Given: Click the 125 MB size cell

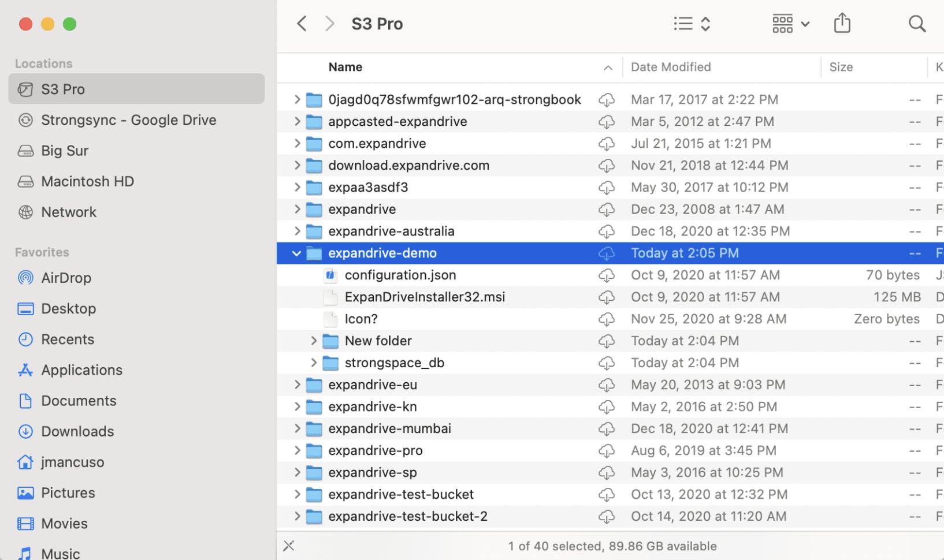Looking at the screenshot, I should click(897, 297).
